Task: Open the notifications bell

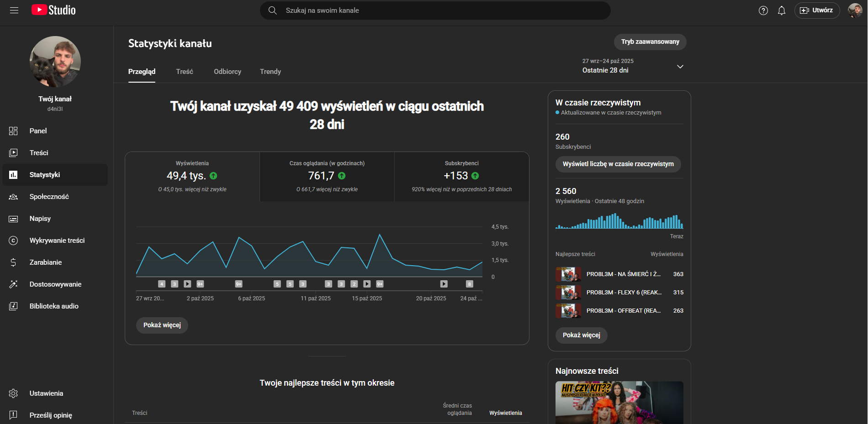Action: 781,10
